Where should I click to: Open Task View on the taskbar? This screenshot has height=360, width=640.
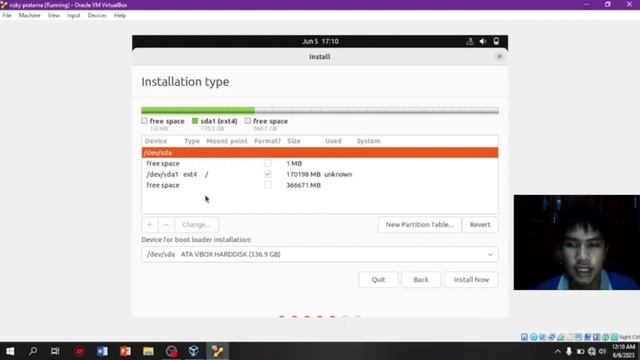pyautogui.click(x=56, y=351)
